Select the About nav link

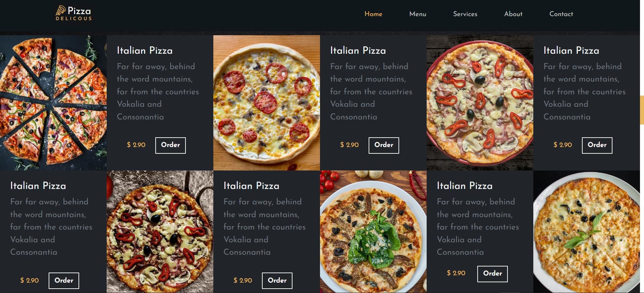513,14
